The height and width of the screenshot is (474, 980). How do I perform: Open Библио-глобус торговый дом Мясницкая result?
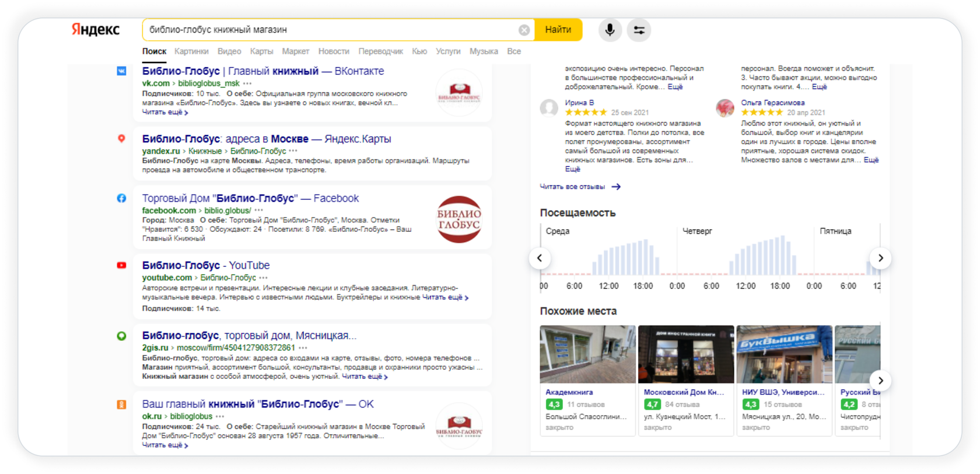249,336
